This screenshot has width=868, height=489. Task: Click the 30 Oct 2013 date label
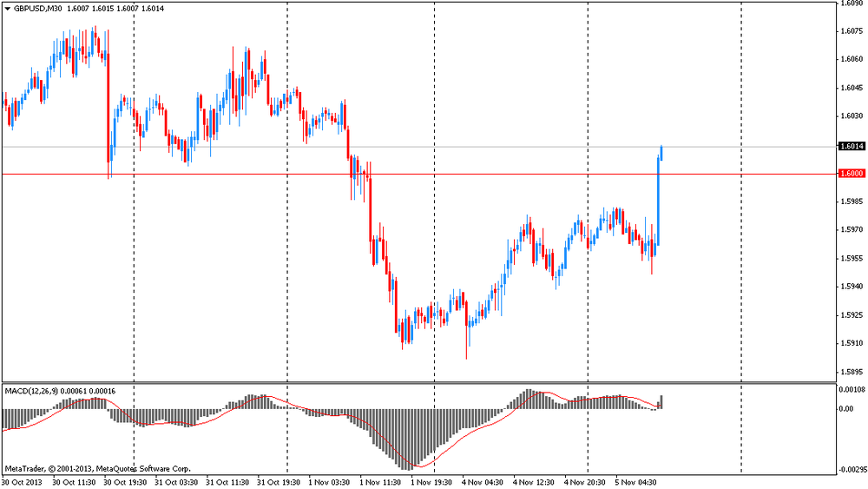point(23,480)
